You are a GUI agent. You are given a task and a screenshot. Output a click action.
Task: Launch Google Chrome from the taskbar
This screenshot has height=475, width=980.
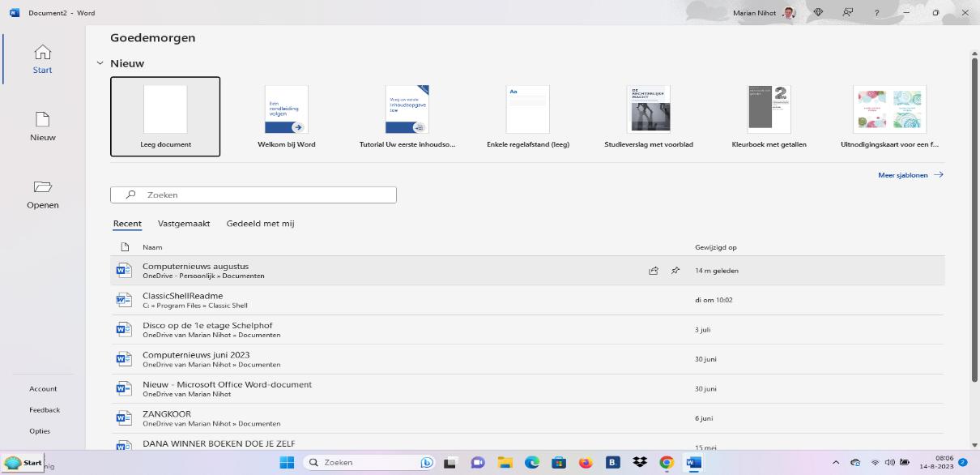pos(667,463)
